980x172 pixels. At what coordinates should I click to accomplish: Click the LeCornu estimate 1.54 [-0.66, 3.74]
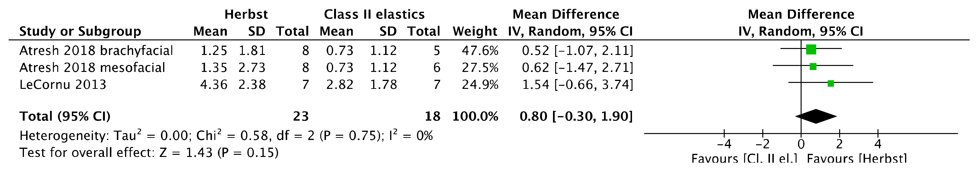point(577,84)
